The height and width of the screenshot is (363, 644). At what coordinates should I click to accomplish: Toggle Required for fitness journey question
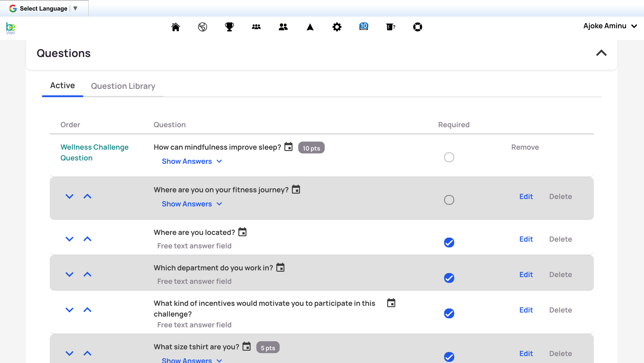pos(449,200)
